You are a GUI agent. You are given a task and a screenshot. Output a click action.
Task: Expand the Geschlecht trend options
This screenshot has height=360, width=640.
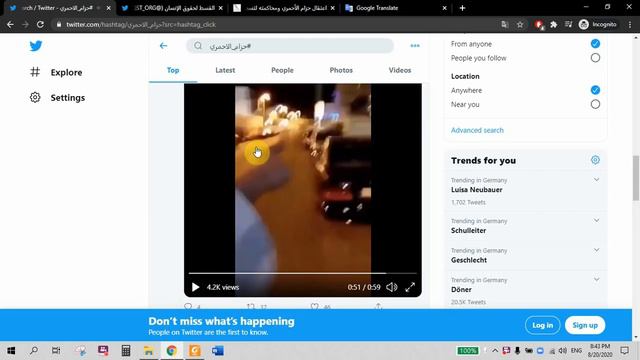point(596,250)
